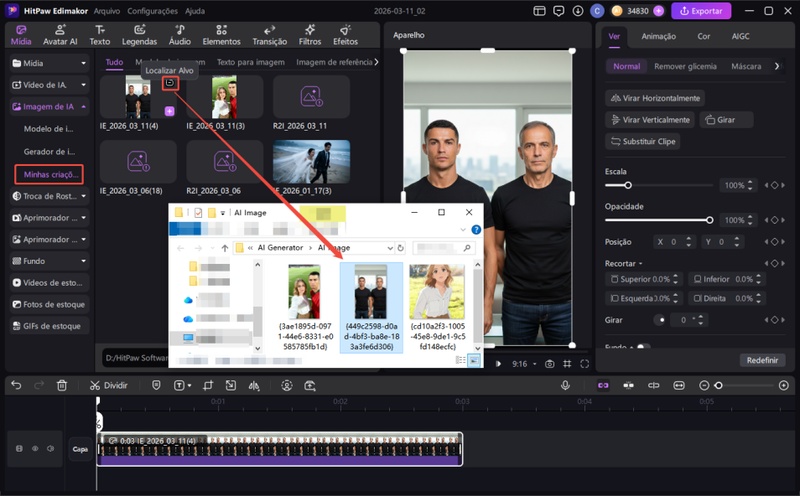The image size is (800, 496).
Task: Click the zoom-in plus icon on the timeline
Action: (783, 385)
